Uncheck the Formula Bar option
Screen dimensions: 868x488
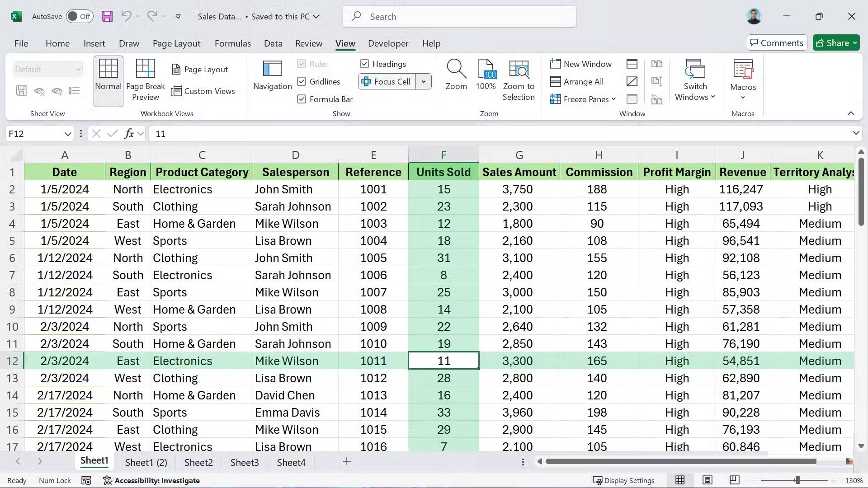(x=302, y=99)
